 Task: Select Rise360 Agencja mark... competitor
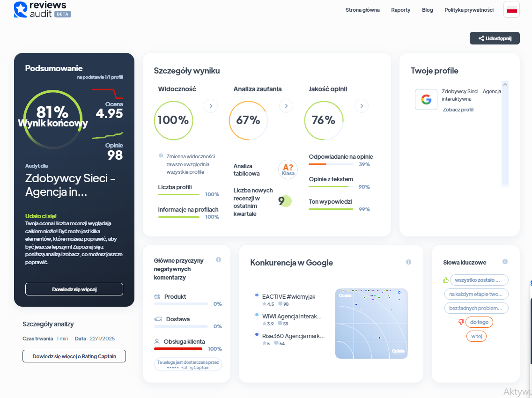tap(293, 336)
